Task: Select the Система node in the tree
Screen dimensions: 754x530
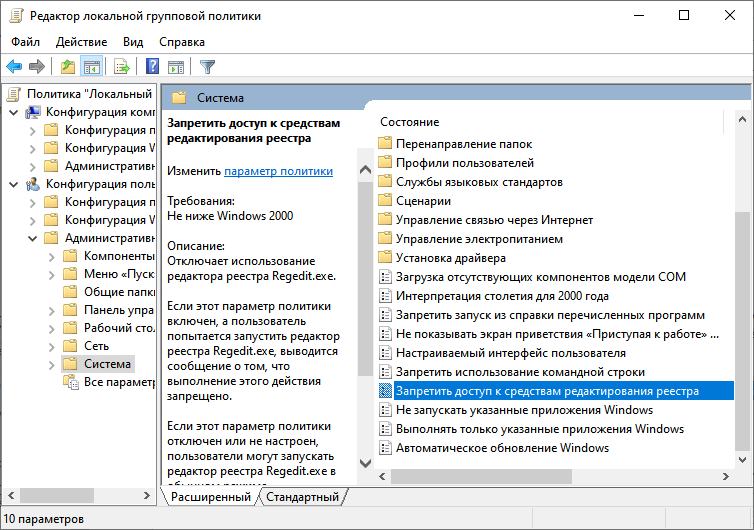Action: (x=98, y=364)
